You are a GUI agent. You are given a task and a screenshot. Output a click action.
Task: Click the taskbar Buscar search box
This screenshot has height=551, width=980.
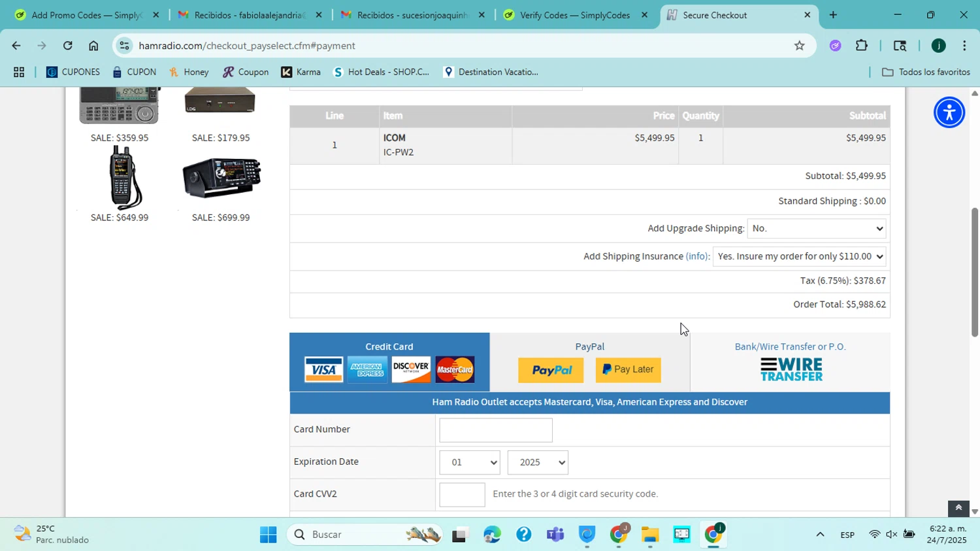(x=364, y=535)
